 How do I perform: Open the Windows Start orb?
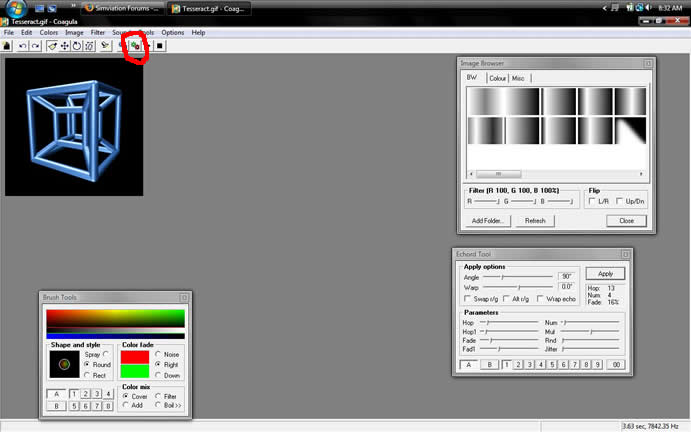pos(15,8)
